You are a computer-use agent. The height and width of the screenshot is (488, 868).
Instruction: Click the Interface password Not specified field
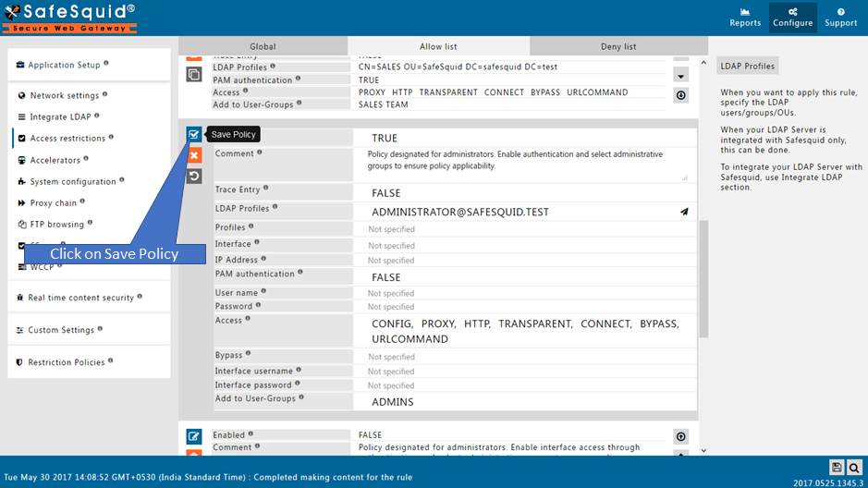click(x=525, y=385)
